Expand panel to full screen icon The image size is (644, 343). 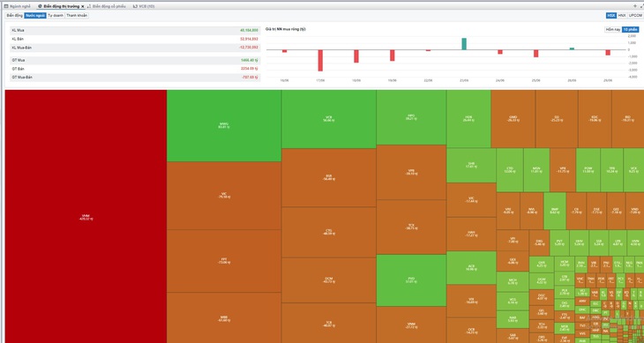click(x=641, y=6)
